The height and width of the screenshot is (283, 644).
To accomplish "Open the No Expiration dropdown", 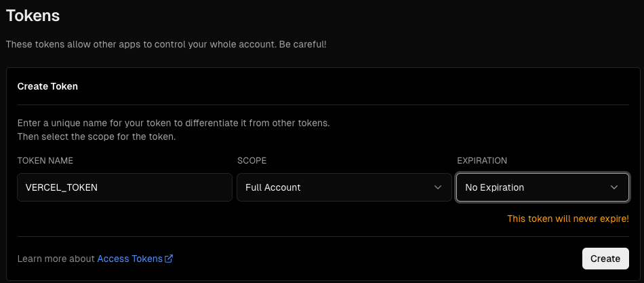I will (542, 187).
